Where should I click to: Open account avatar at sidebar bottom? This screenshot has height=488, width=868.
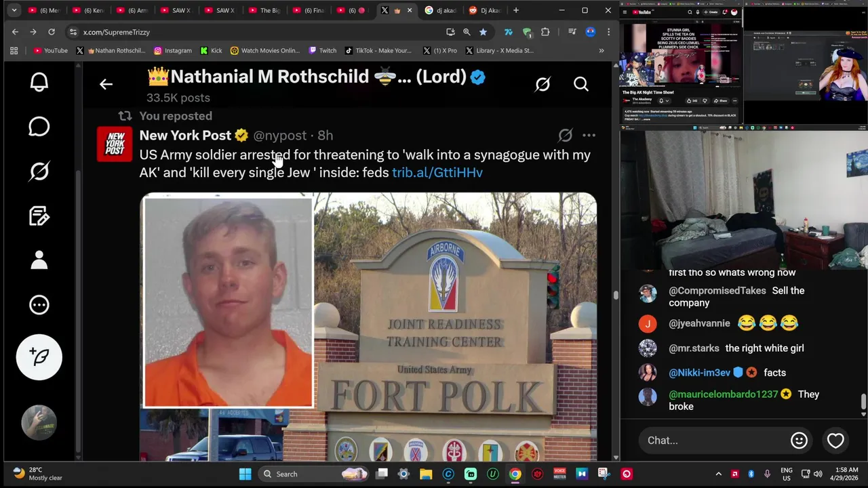[x=39, y=423]
